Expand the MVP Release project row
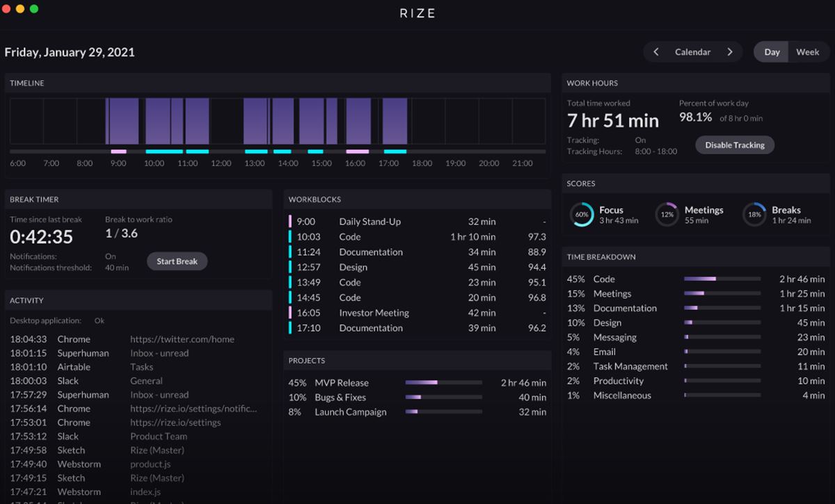 click(342, 383)
